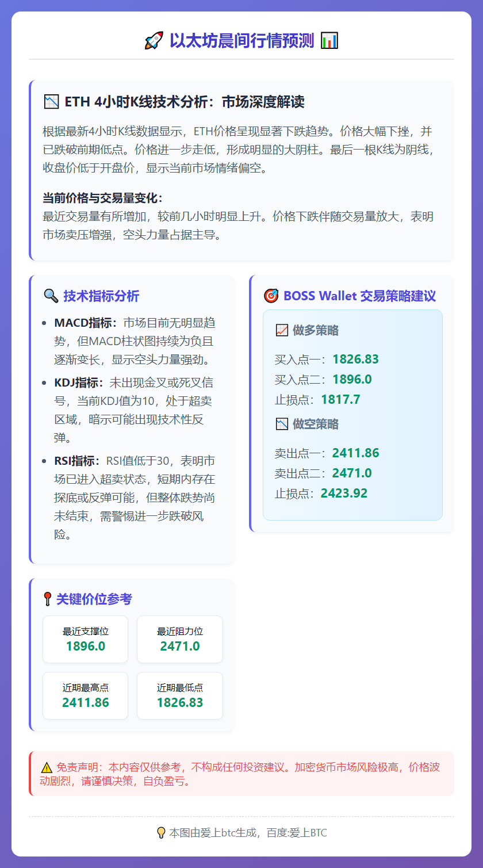Click the pushpin icon beside 关键价位参考

click(x=48, y=599)
